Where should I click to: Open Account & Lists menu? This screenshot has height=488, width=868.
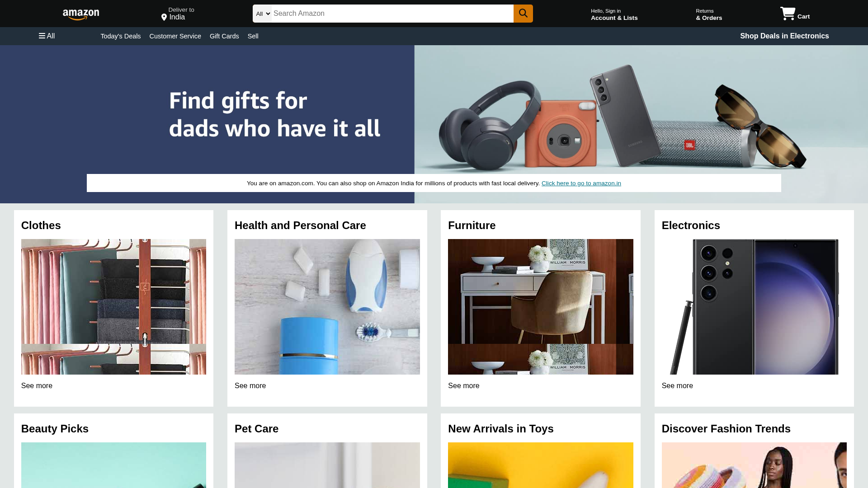click(x=614, y=14)
